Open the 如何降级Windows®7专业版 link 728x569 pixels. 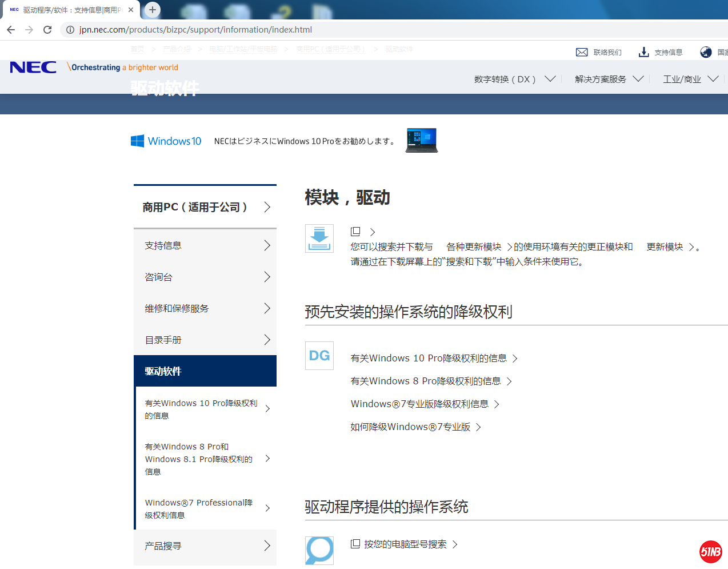(x=410, y=427)
